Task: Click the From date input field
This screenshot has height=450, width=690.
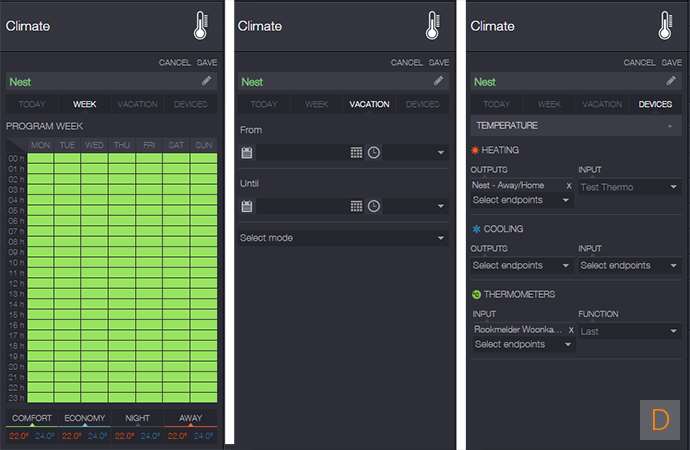Action: 301,153
